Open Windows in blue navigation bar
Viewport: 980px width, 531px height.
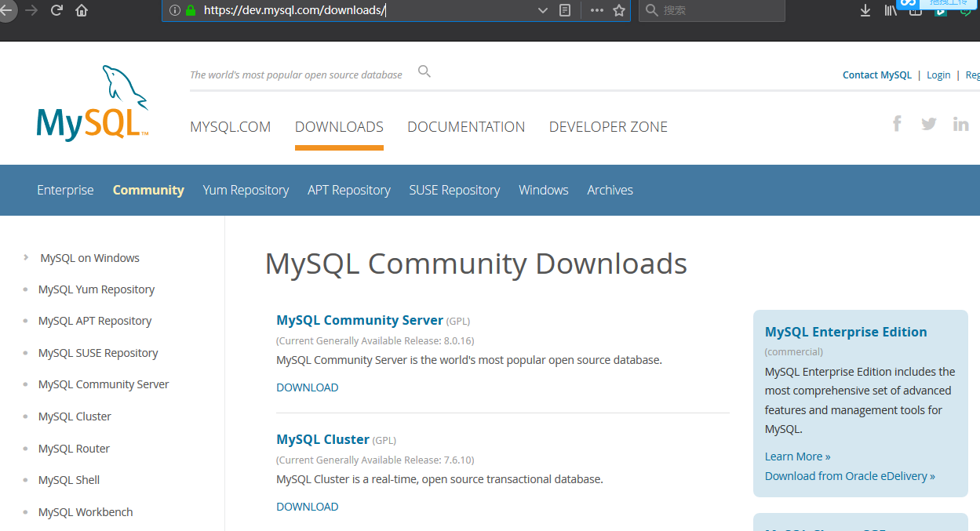[x=544, y=190]
